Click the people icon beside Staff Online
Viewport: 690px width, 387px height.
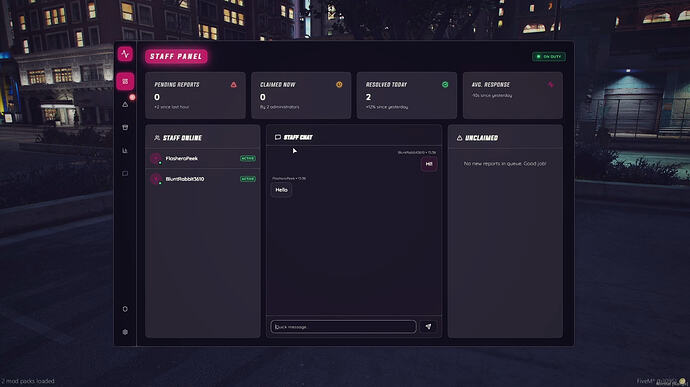point(157,138)
